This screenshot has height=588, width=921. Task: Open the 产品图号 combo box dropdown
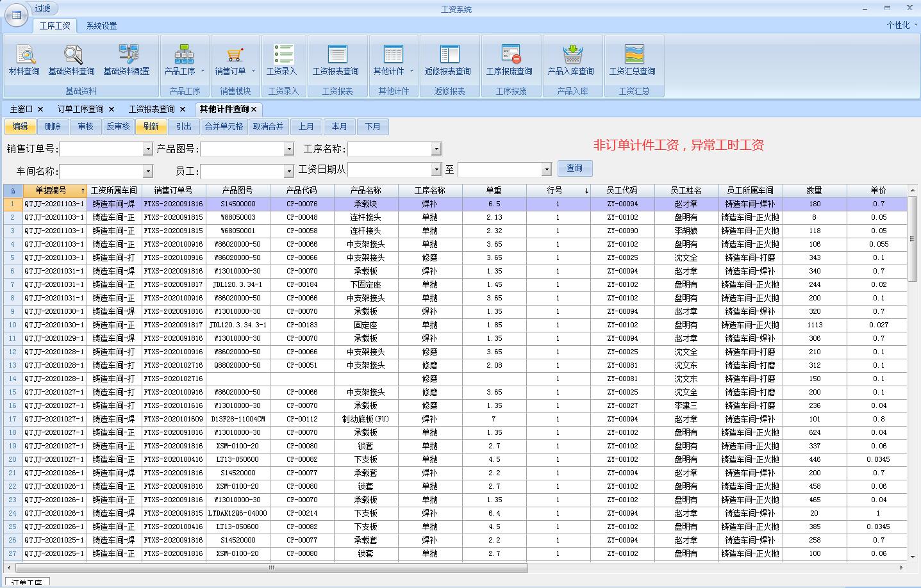click(x=288, y=149)
